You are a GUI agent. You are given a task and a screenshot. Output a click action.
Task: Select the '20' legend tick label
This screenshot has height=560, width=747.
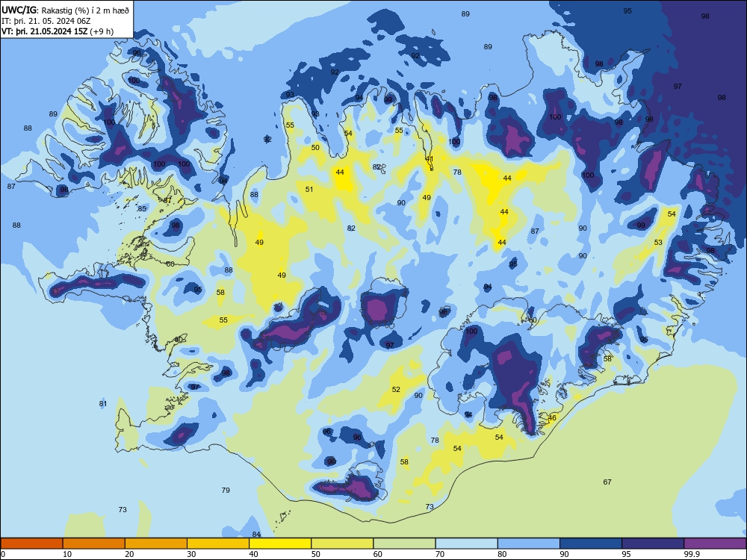tap(129, 554)
